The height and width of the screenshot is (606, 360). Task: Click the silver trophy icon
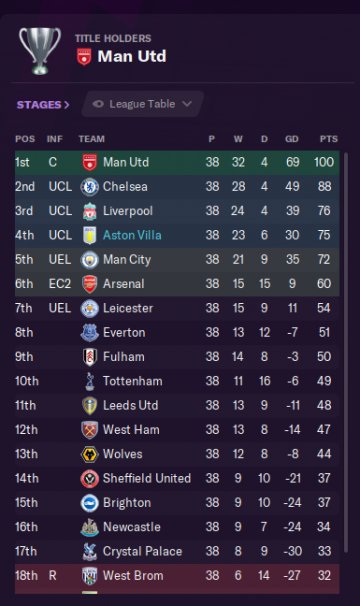point(40,50)
